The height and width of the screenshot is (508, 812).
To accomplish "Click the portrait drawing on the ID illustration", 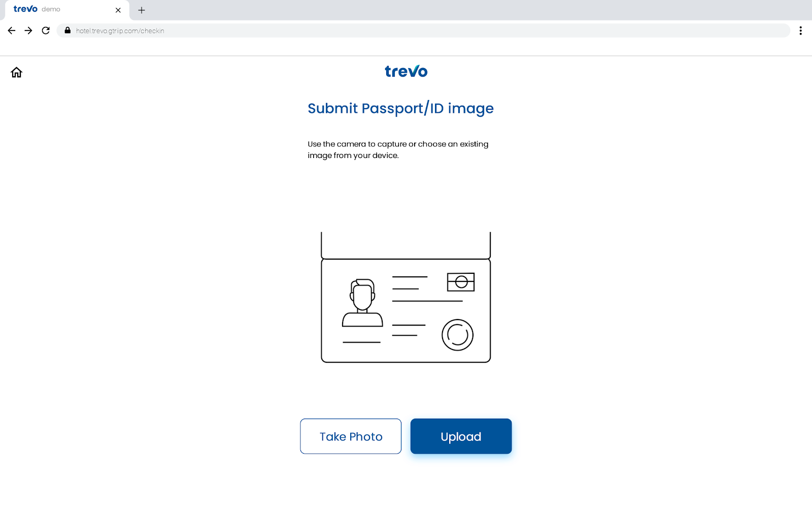I will pos(362,302).
